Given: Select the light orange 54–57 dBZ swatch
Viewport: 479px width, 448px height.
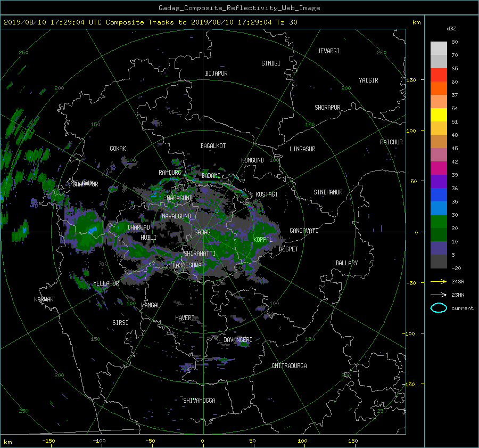Looking at the screenshot, I should tap(439, 102).
